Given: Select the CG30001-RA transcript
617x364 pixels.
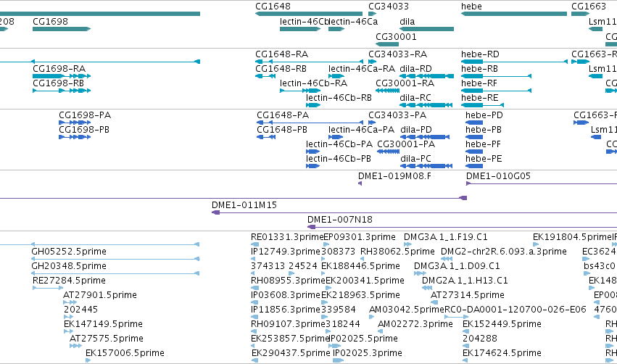Looking at the screenshot, I should (x=387, y=91).
